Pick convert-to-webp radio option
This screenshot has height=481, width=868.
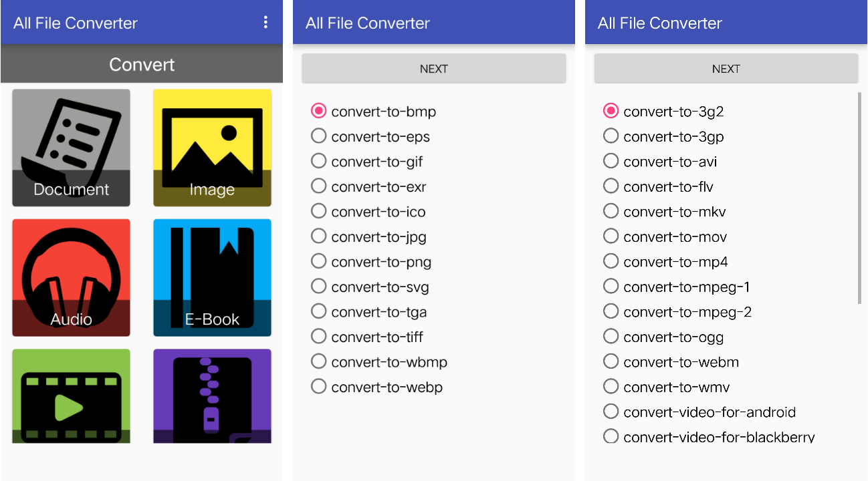click(x=376, y=387)
